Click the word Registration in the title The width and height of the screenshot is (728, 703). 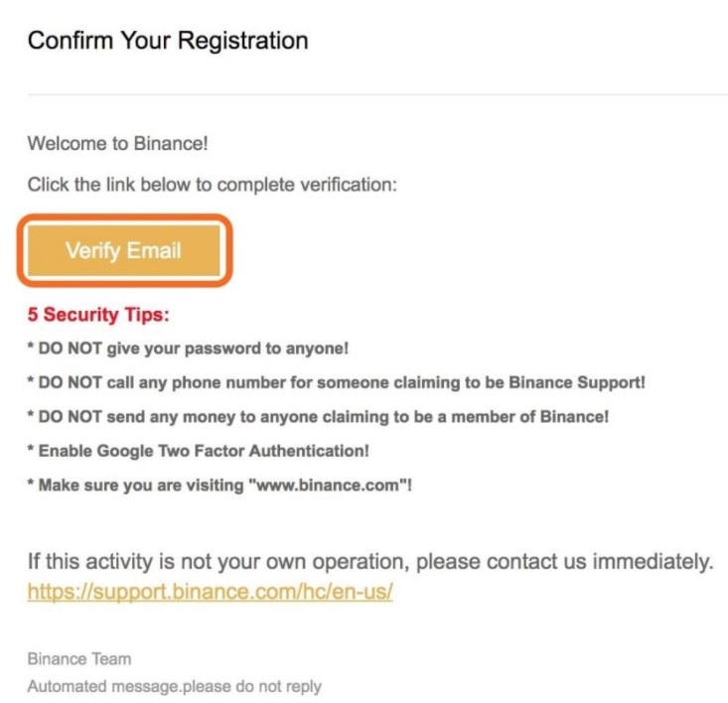[242, 41]
